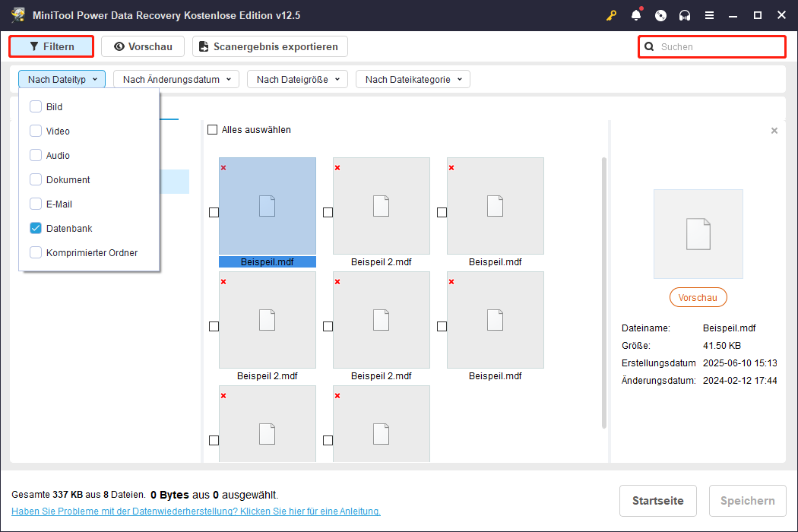Open the Nach Dateigröße dropdown
Viewport: 798px width, 532px height.
tap(297, 79)
